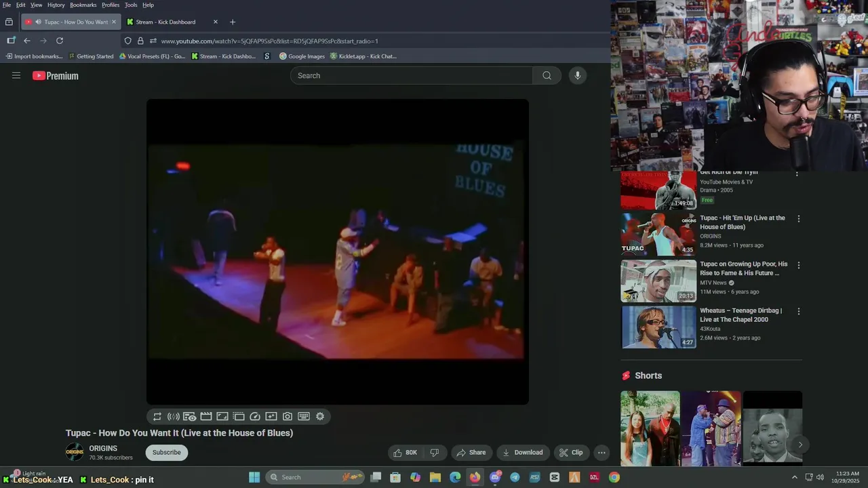
Task: Click the search magnifier button
Action: tap(547, 75)
